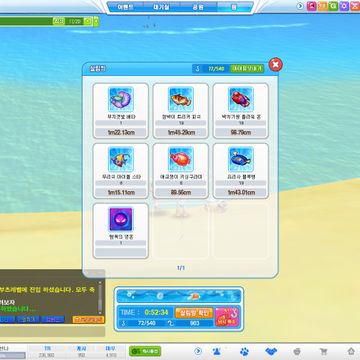
Task: Click the 98.79cm size label
Action: (241, 132)
